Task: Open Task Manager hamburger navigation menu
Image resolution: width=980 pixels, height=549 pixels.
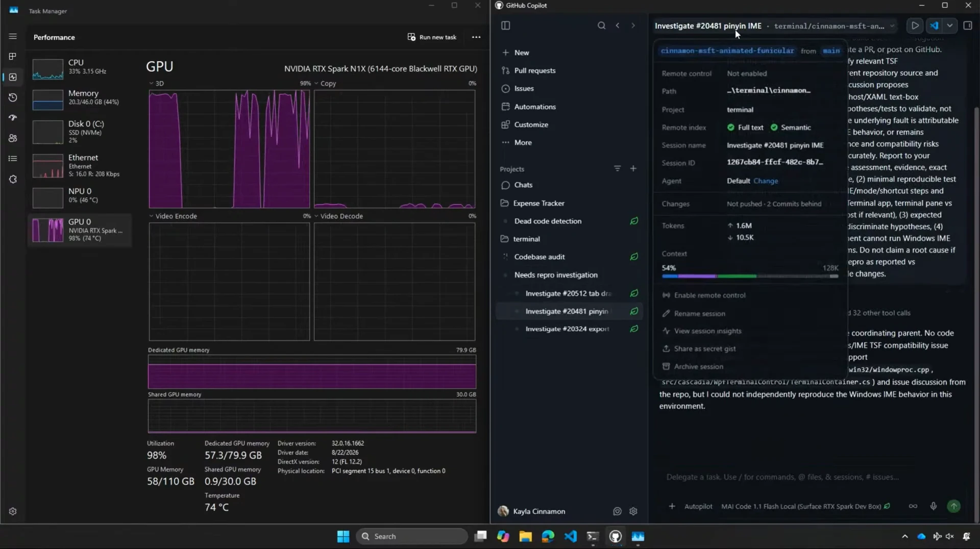Action: 13,36
